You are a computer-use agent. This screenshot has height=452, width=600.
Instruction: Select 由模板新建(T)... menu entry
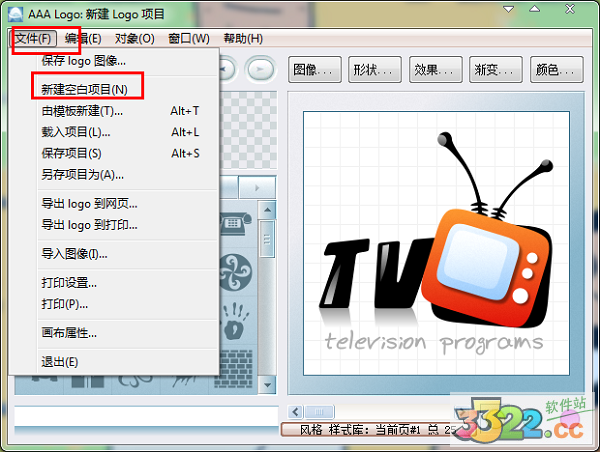tap(83, 111)
